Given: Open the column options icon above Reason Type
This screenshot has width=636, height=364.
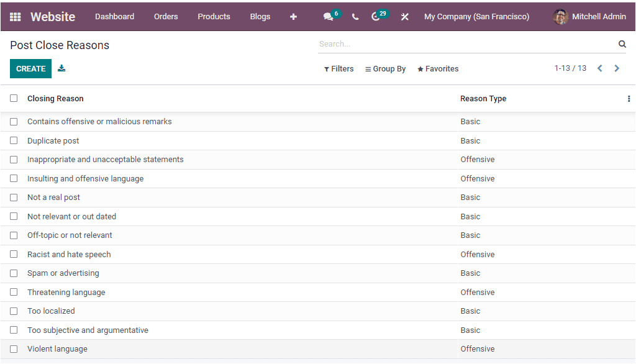Looking at the screenshot, I should [629, 98].
